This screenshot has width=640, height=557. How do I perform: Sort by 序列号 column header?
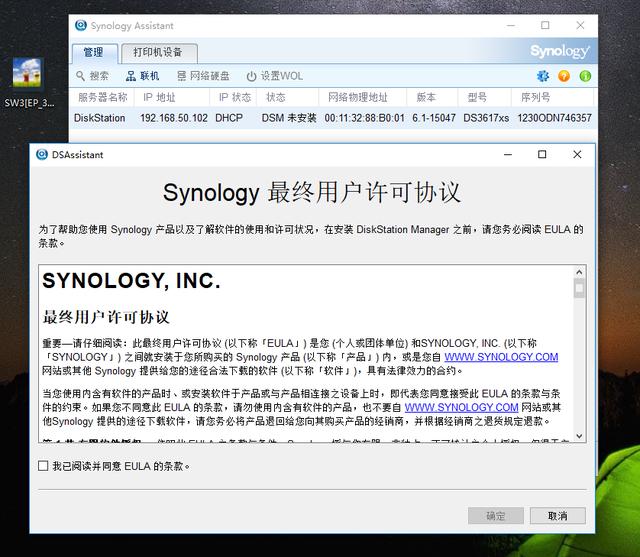click(552, 98)
